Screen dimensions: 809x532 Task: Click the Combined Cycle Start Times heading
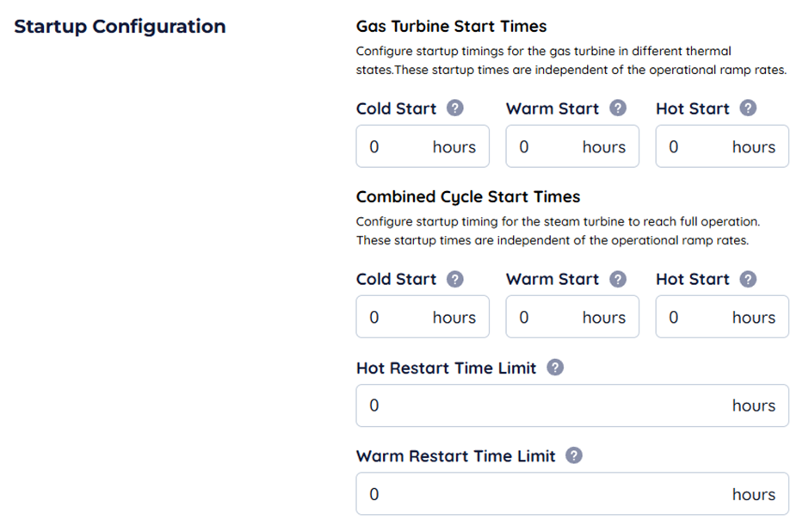click(467, 197)
